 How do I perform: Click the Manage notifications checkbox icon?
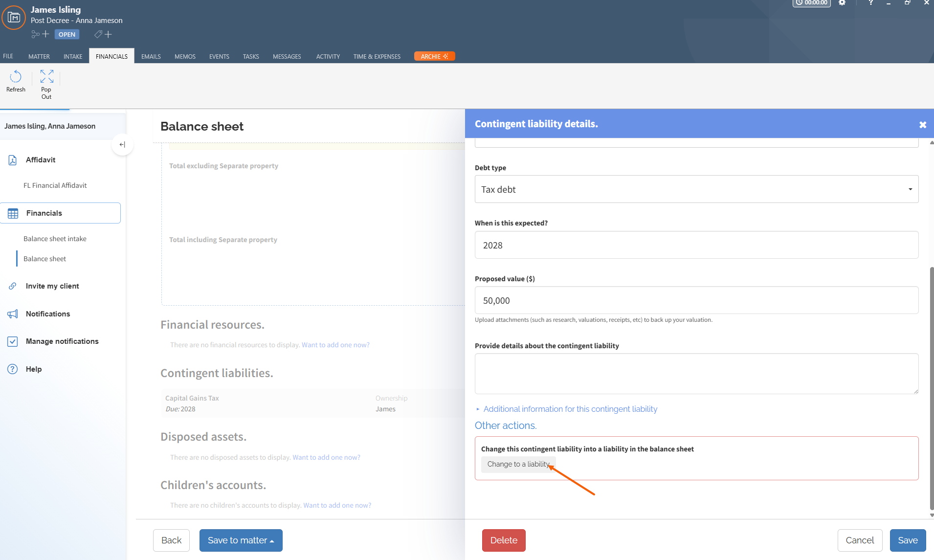click(x=13, y=341)
